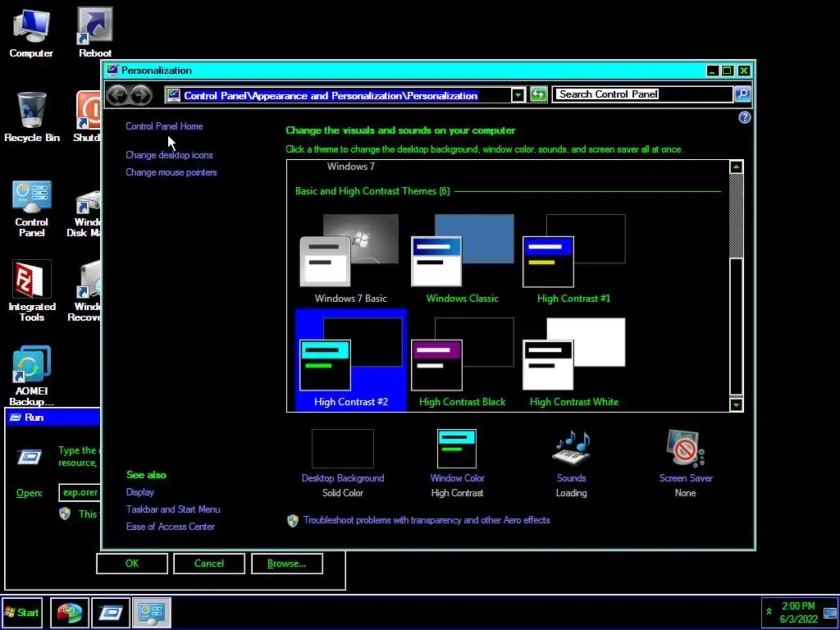Go back with the navigation Back arrow

[117, 95]
